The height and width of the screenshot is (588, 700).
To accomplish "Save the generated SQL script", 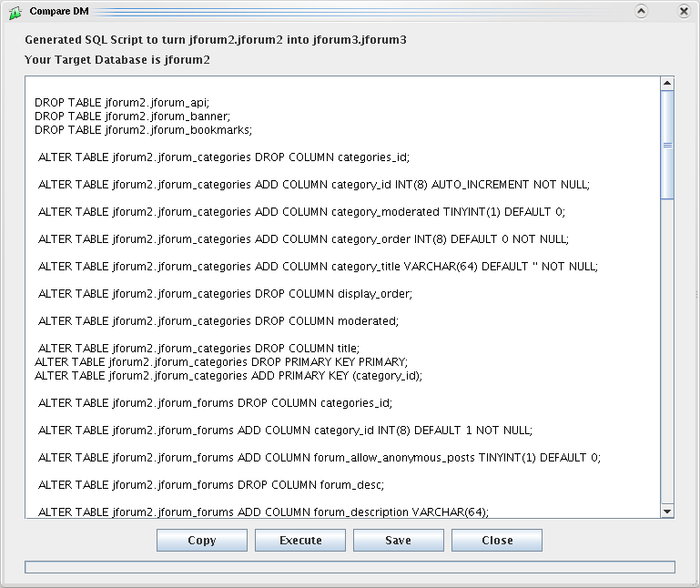I will (398, 541).
